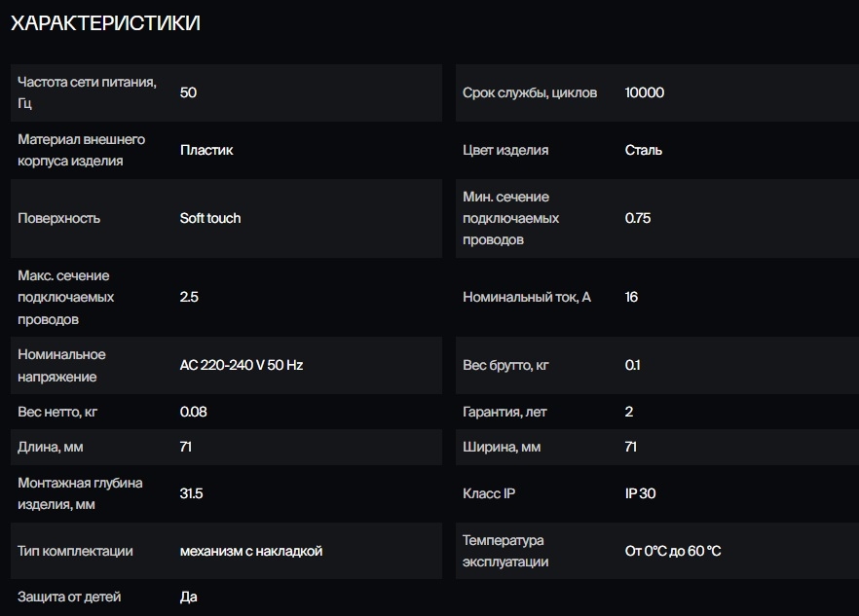Select the Цвет изделия value Сталь
The image size is (859, 616).
click(644, 150)
